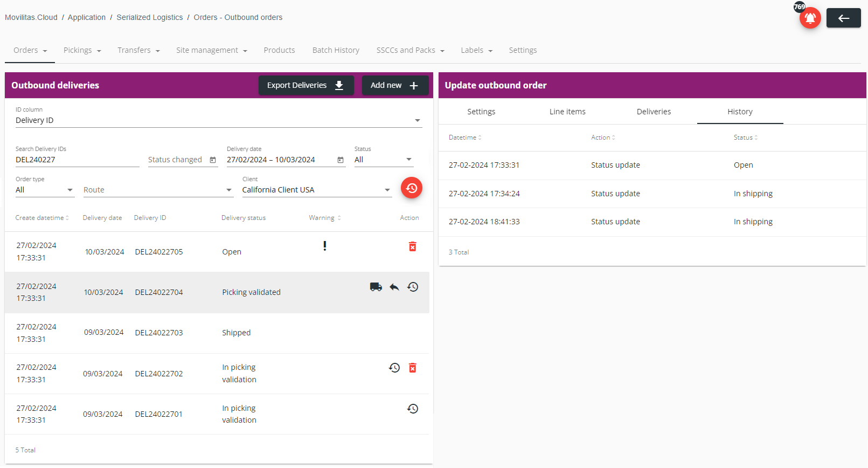Open Delivery date calendar picker
Viewport: 868px width, 468px height.
341,160
